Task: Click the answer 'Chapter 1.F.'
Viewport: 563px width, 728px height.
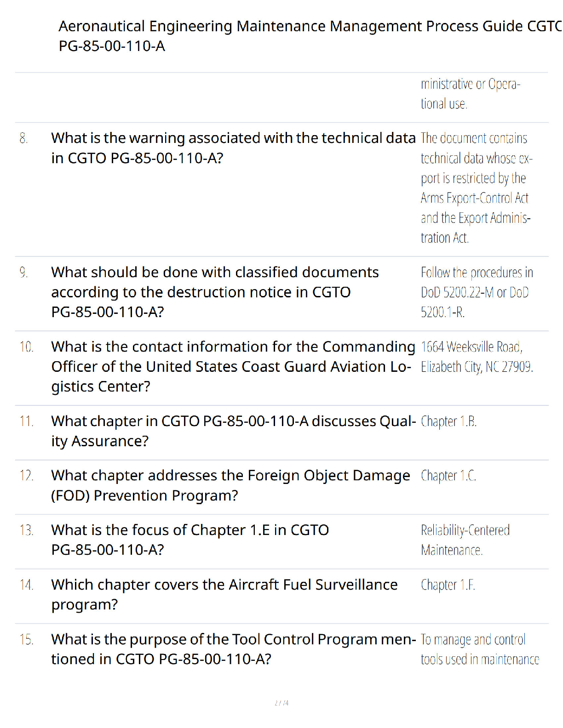Action: (x=448, y=585)
